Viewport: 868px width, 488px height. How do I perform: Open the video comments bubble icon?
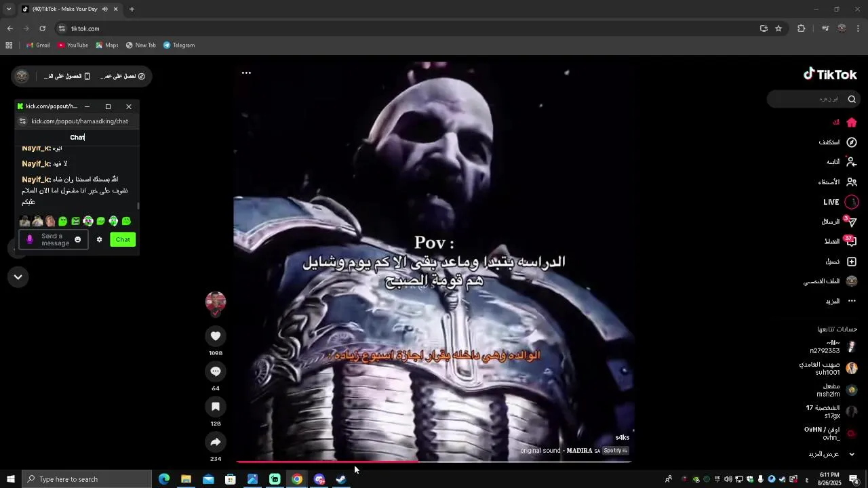(x=216, y=371)
